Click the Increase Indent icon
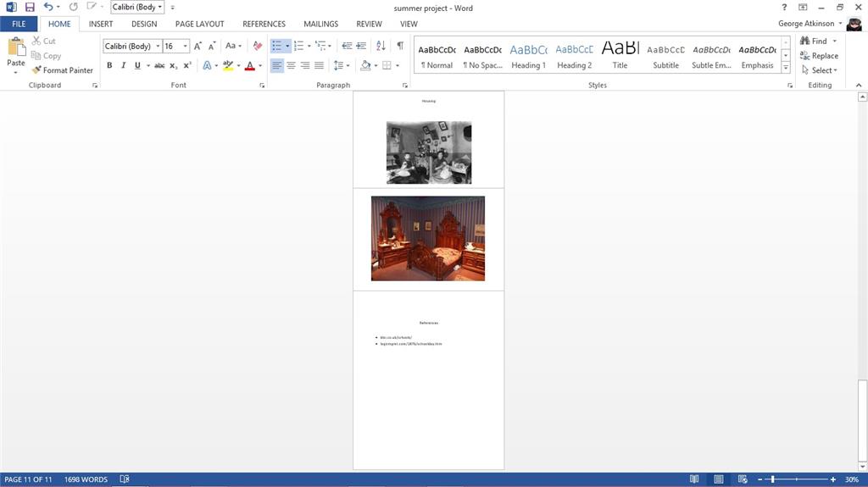Screen dimensions: 868x487 pyautogui.click(x=362, y=46)
